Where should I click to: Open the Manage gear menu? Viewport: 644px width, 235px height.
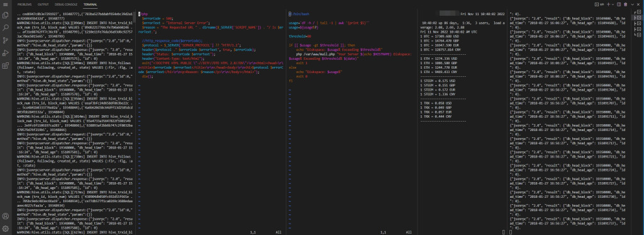click(x=5, y=229)
